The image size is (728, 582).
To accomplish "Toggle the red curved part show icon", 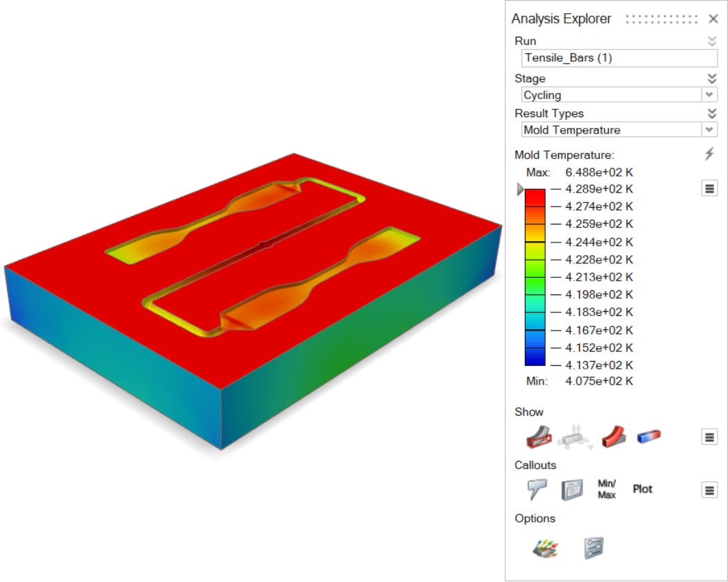I will (x=614, y=436).
